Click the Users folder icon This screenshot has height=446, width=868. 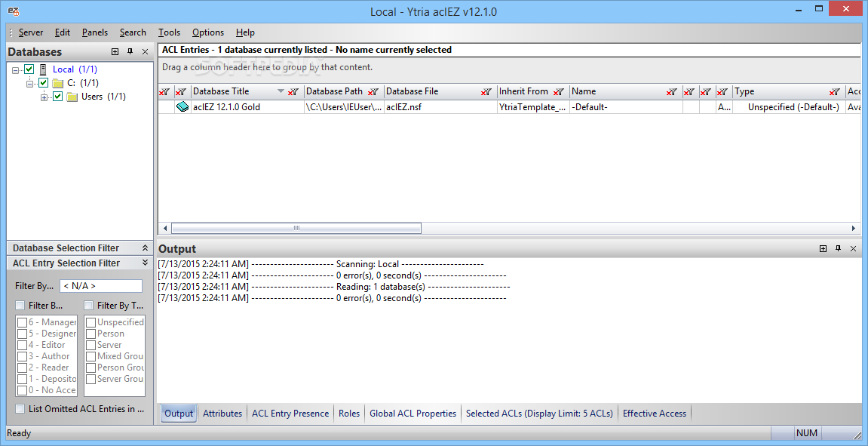(x=72, y=97)
